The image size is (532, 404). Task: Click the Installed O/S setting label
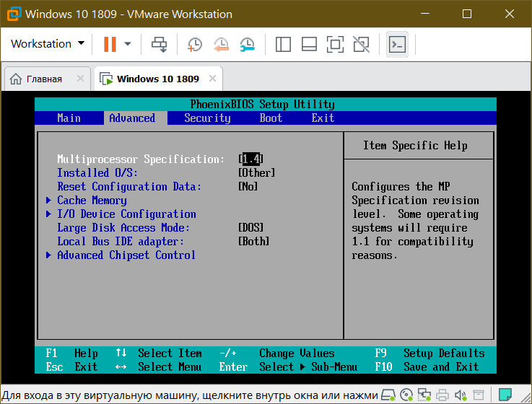point(97,173)
